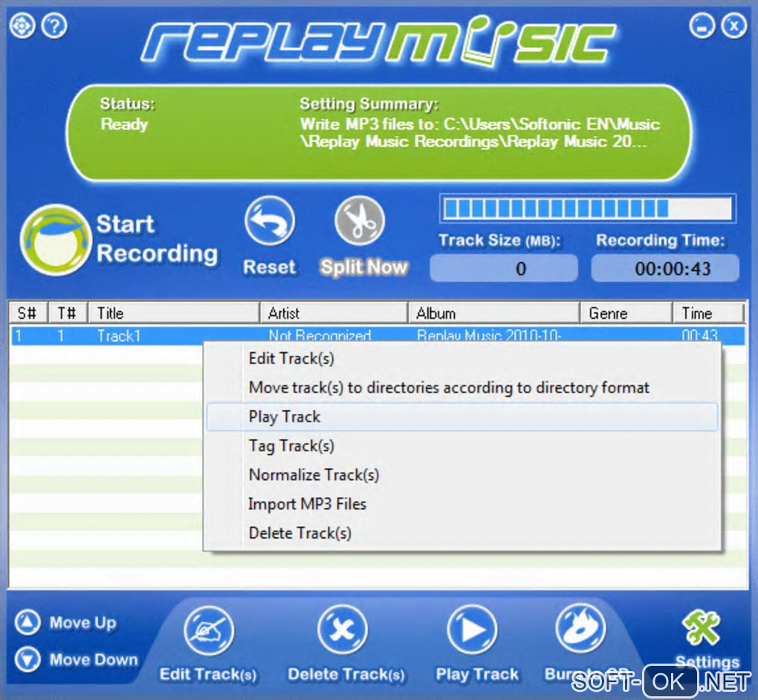Image resolution: width=758 pixels, height=700 pixels.
Task: Click the blue recording level progress bar
Action: coord(587,209)
